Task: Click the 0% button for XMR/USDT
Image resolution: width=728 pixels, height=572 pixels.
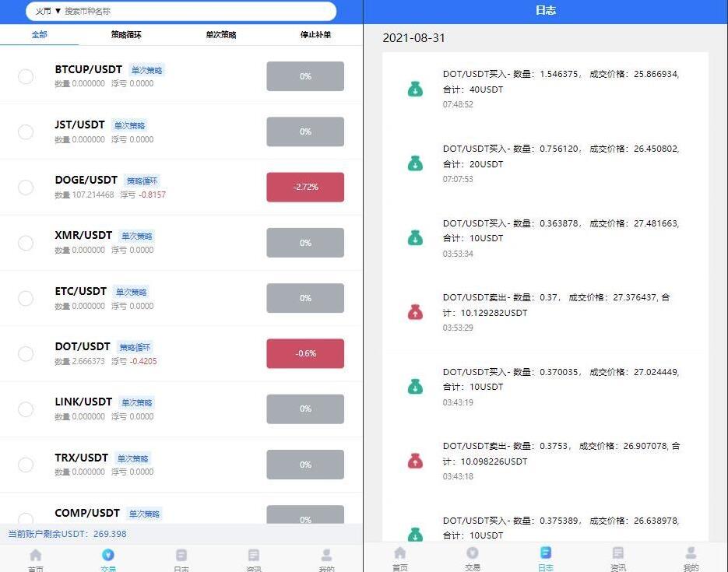Action: point(305,243)
